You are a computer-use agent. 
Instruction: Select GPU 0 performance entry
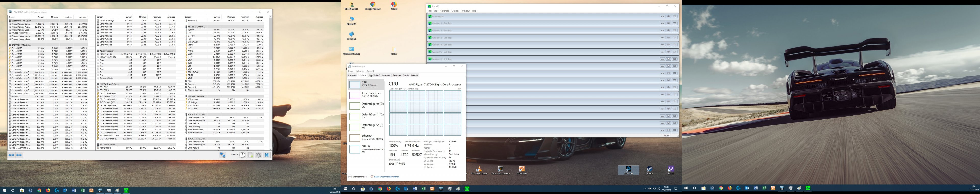point(366,149)
